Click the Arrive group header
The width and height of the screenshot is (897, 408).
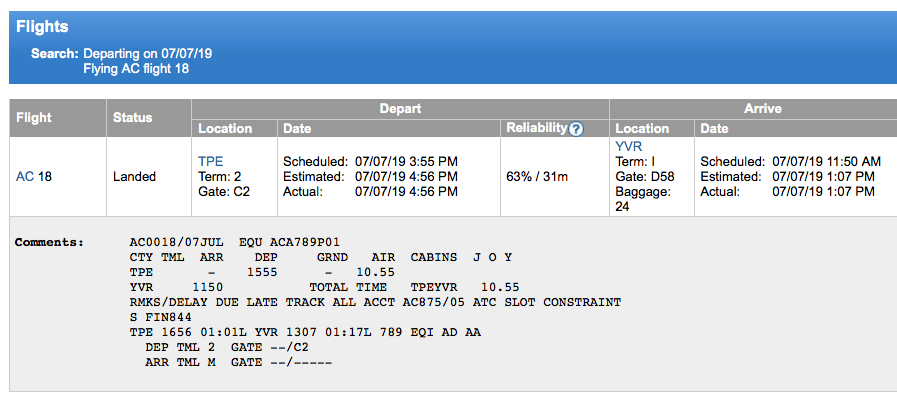pyautogui.click(x=763, y=109)
